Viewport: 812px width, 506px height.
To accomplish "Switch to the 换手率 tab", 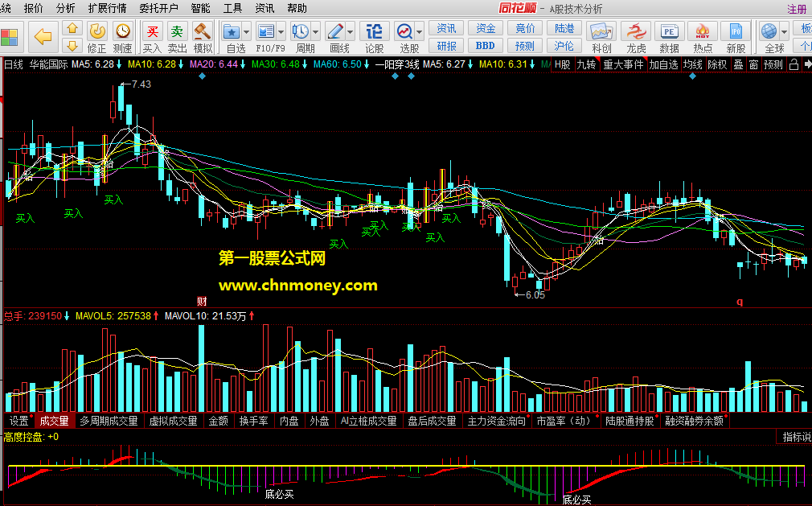I will (x=254, y=421).
